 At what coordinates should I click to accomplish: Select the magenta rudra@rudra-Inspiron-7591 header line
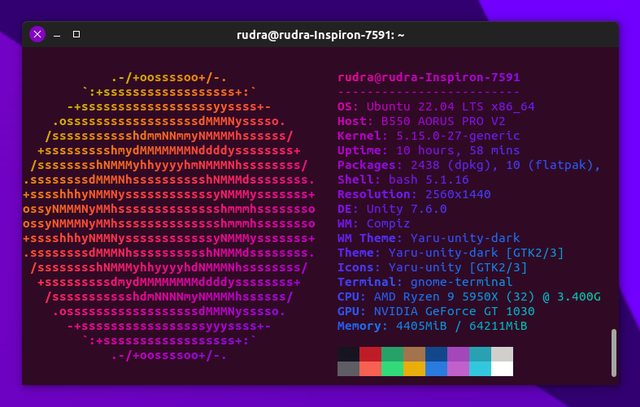(x=429, y=77)
